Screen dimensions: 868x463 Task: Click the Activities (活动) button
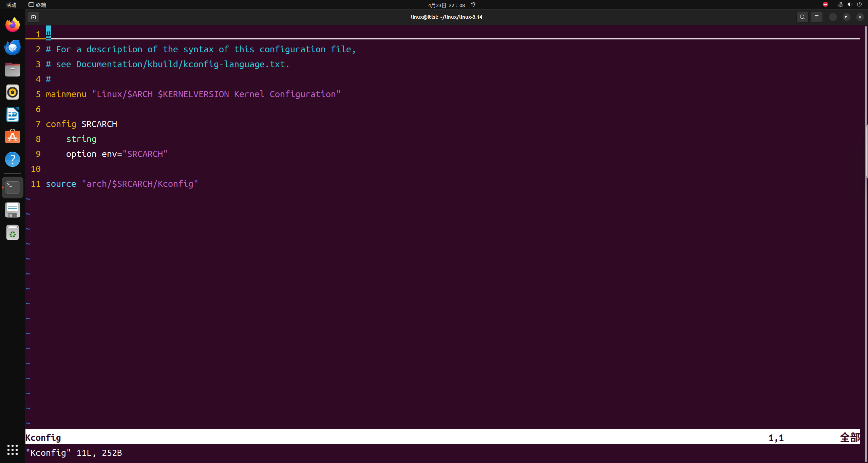pyautogui.click(x=11, y=5)
